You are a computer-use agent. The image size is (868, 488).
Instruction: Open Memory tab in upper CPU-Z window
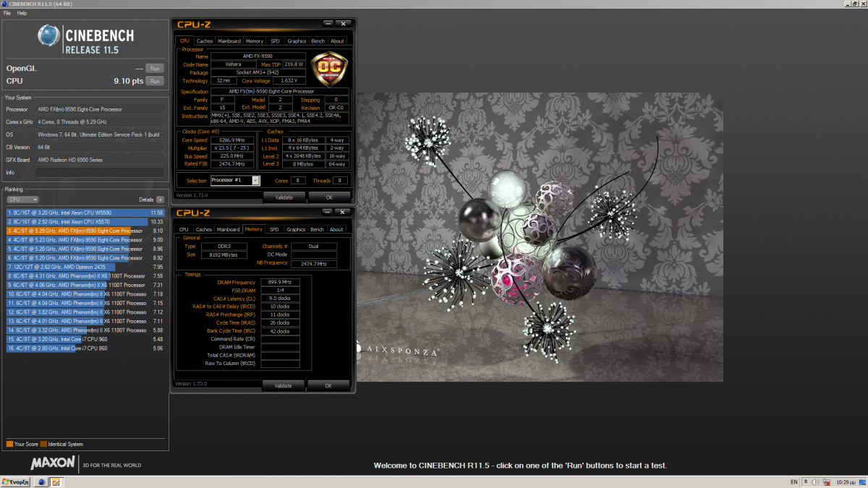coord(255,41)
